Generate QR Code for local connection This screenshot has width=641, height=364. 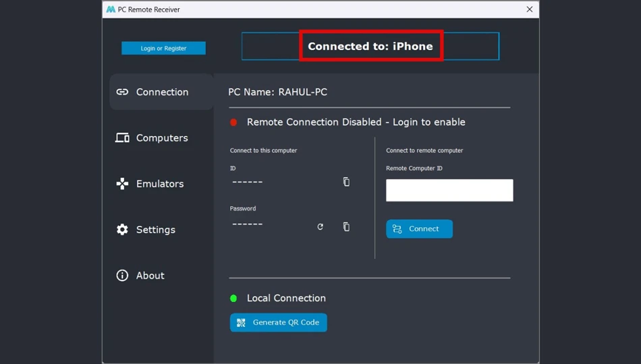tap(279, 322)
